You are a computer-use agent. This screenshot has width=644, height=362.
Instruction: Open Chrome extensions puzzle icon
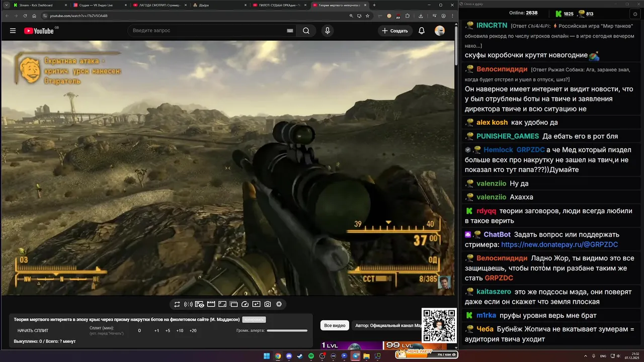click(x=408, y=16)
